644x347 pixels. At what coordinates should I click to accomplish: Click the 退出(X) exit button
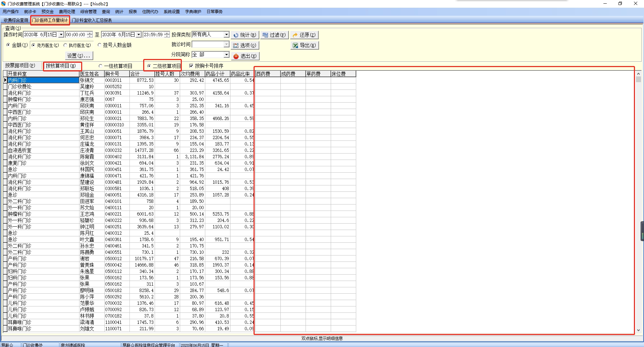(245, 56)
